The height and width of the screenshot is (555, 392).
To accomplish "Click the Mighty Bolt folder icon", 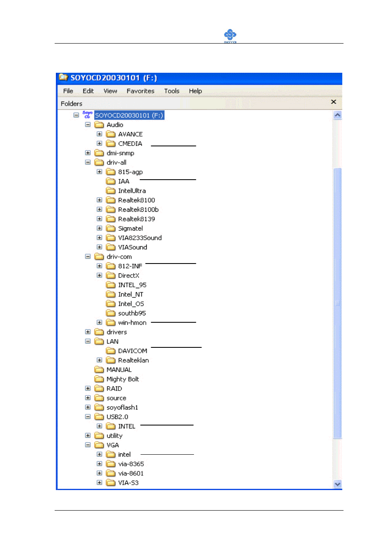I will (99, 379).
